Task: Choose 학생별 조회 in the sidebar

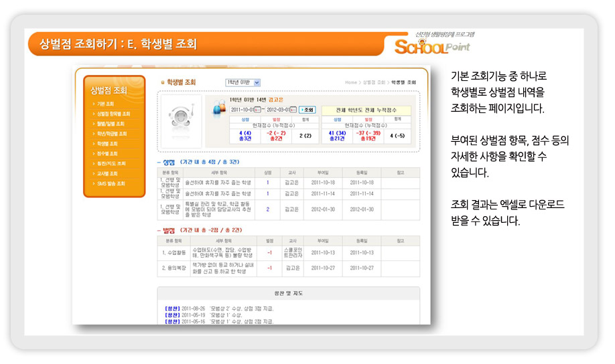Action: [107, 144]
